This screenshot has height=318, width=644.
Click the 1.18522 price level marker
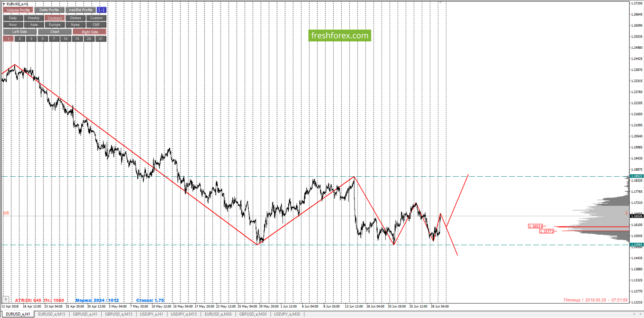[x=636, y=176]
